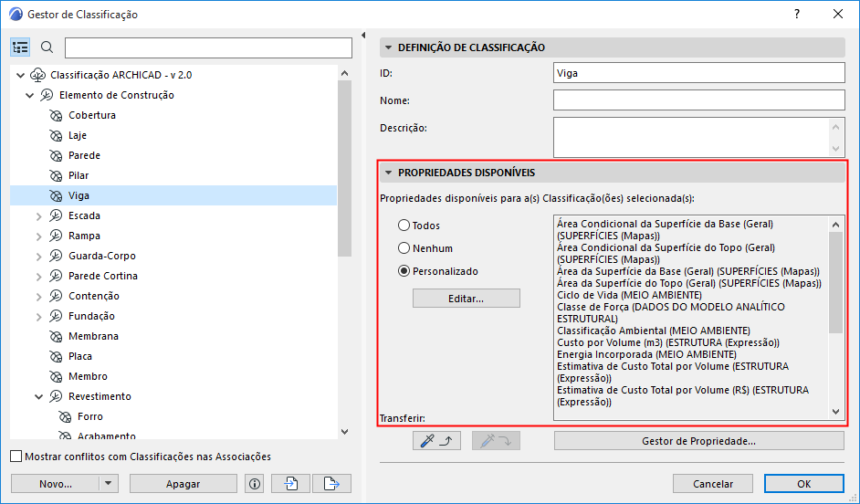This screenshot has width=860, height=504.
Task: Collapse Elemento de Construção node
Action: pyautogui.click(x=29, y=96)
